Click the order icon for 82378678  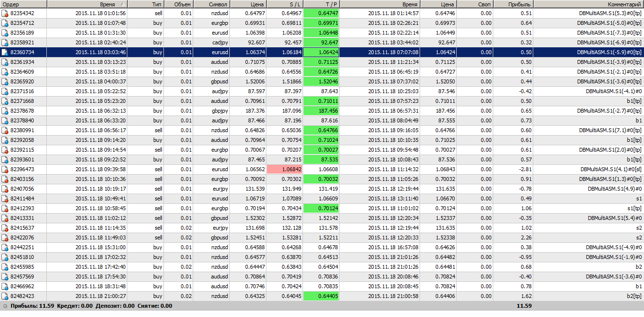click(5, 111)
